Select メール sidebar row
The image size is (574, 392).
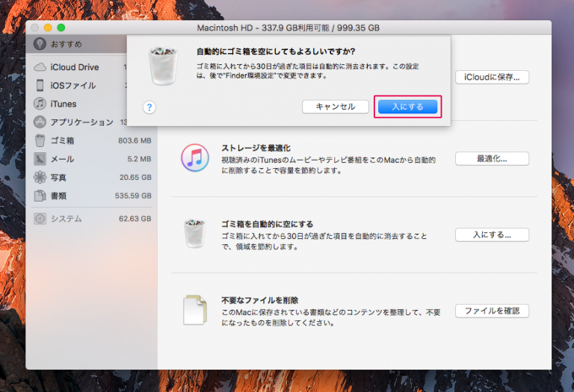tap(91, 159)
